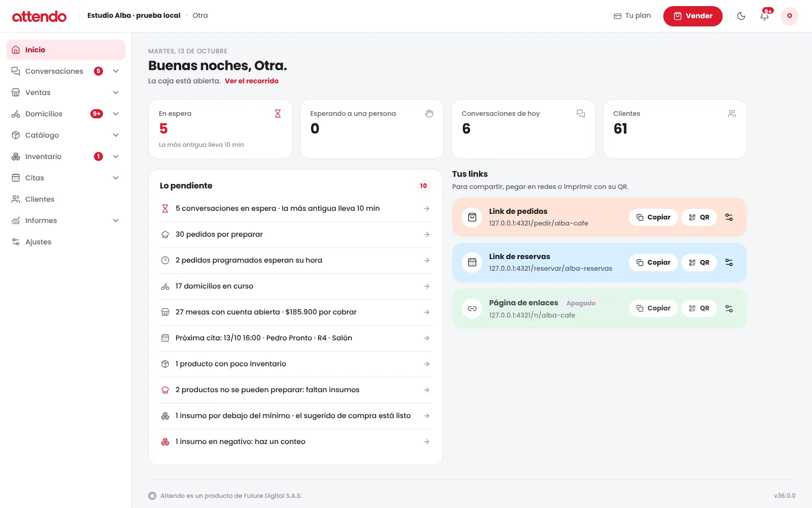
Task: Show QR for Link de reservas
Action: 699,263
